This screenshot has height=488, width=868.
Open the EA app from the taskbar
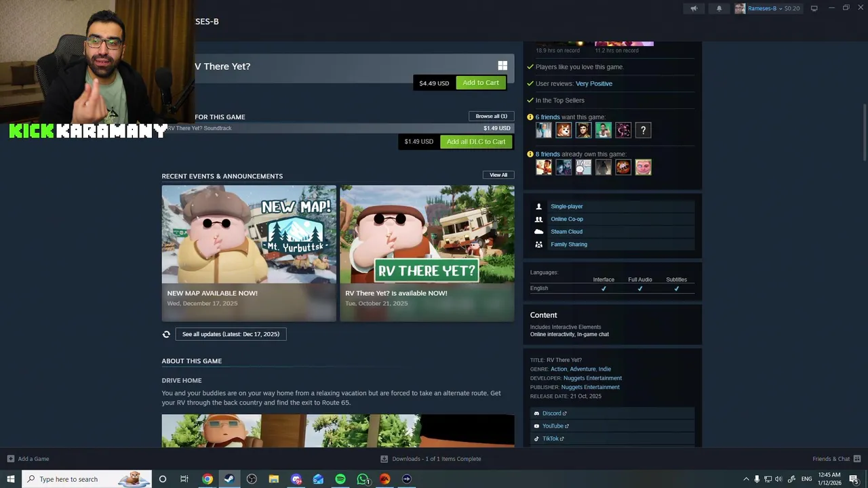384,479
